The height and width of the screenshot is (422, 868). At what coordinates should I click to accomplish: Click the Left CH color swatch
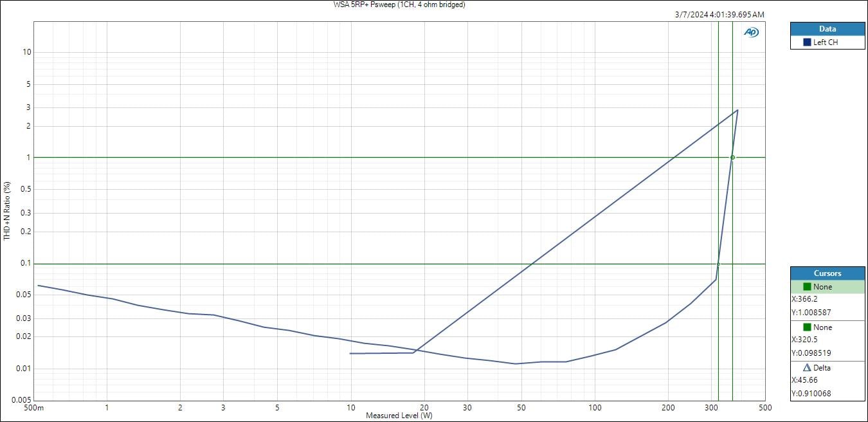click(x=807, y=42)
